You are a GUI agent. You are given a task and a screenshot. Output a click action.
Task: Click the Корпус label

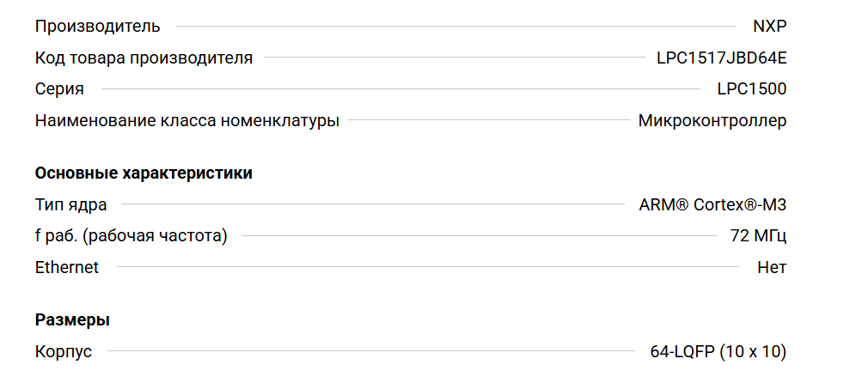[63, 351]
